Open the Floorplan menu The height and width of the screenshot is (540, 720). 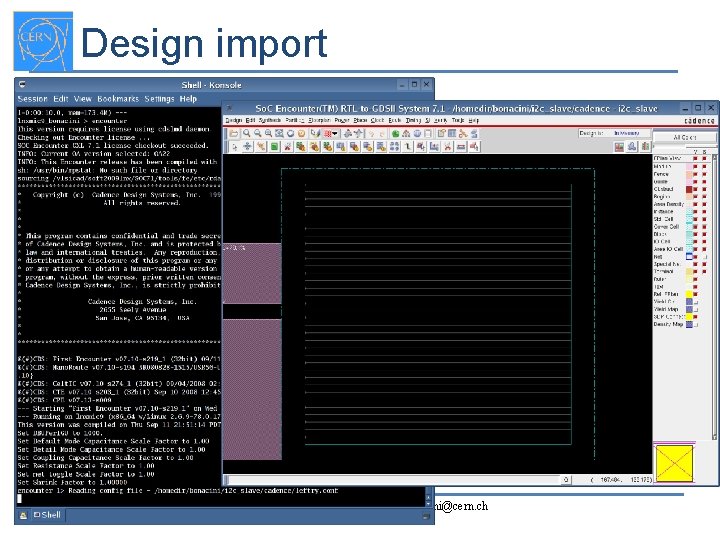[319, 120]
